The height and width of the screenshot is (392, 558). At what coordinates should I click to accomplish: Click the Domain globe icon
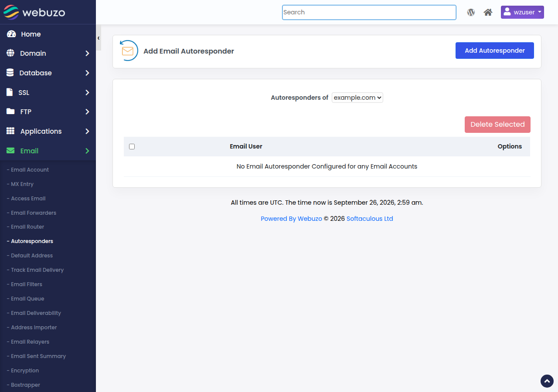10,53
